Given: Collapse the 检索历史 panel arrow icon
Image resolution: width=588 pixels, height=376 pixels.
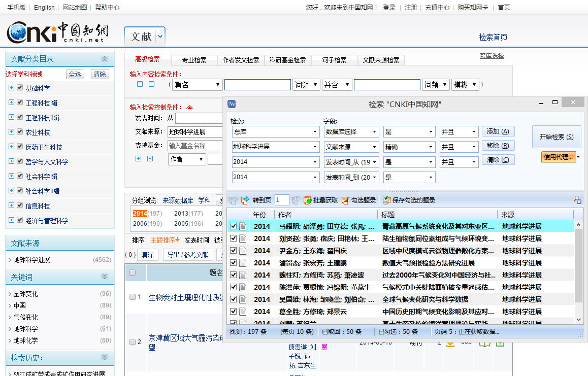Looking at the screenshot, I should tap(105, 357).
